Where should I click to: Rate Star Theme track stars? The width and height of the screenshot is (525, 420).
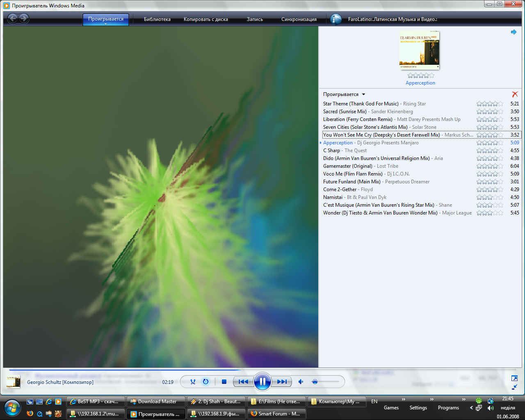(x=490, y=104)
